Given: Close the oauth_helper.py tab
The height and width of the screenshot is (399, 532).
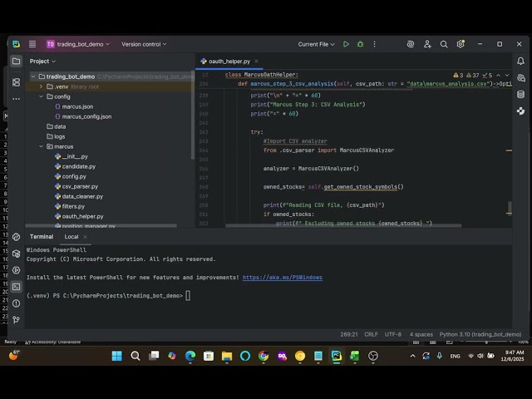Looking at the screenshot, I should click(257, 62).
